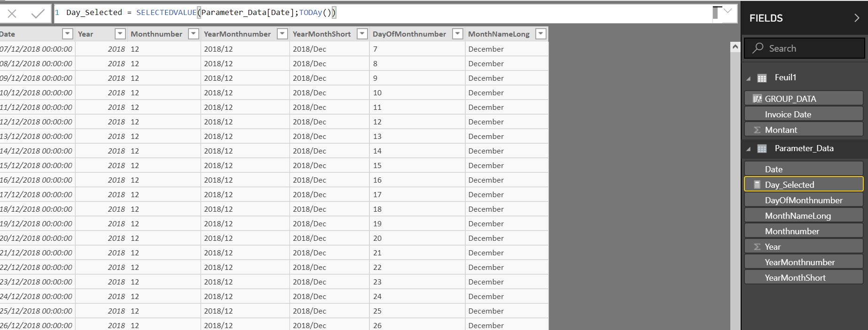Click the search magnifier icon
868x330 pixels.
coord(758,48)
